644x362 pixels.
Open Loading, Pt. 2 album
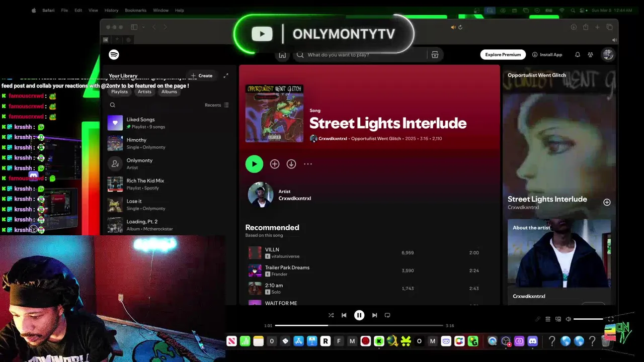(169, 225)
